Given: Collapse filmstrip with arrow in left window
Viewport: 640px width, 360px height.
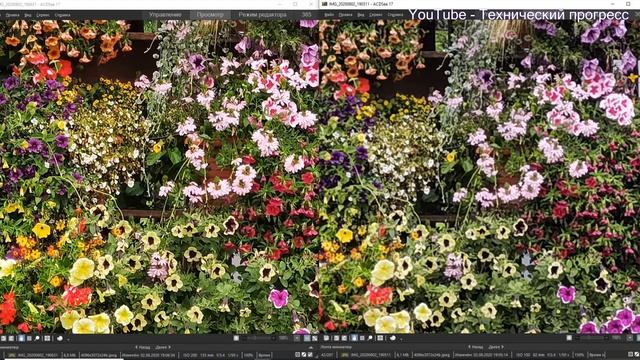Looking at the screenshot, I should click(x=311, y=348).
